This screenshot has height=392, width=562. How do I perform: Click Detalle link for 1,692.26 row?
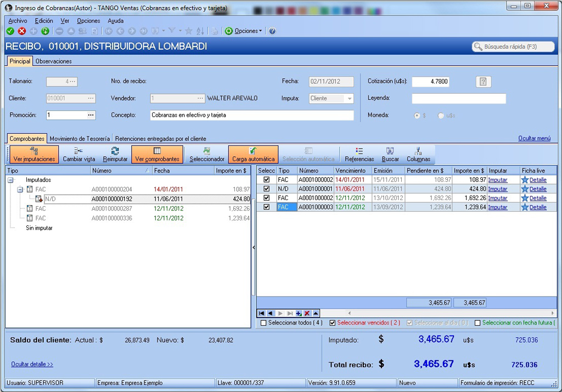[x=538, y=198]
